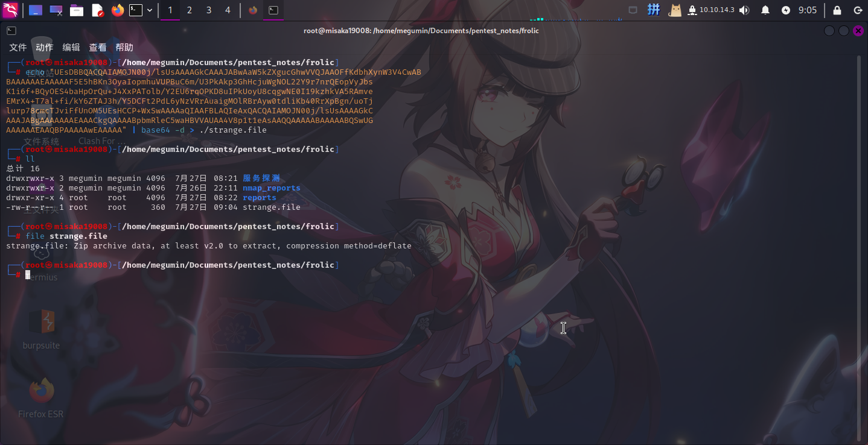Open the notifications bell

pyautogui.click(x=765, y=10)
